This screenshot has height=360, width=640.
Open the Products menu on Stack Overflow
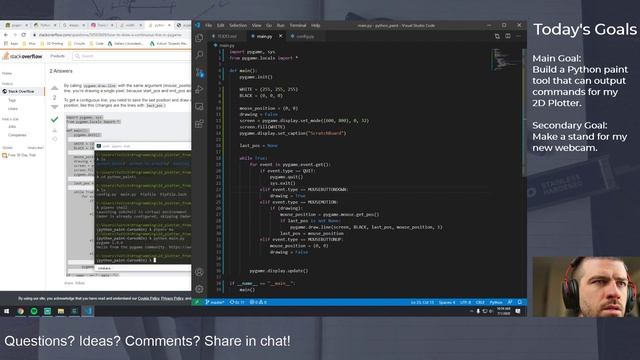(58, 56)
